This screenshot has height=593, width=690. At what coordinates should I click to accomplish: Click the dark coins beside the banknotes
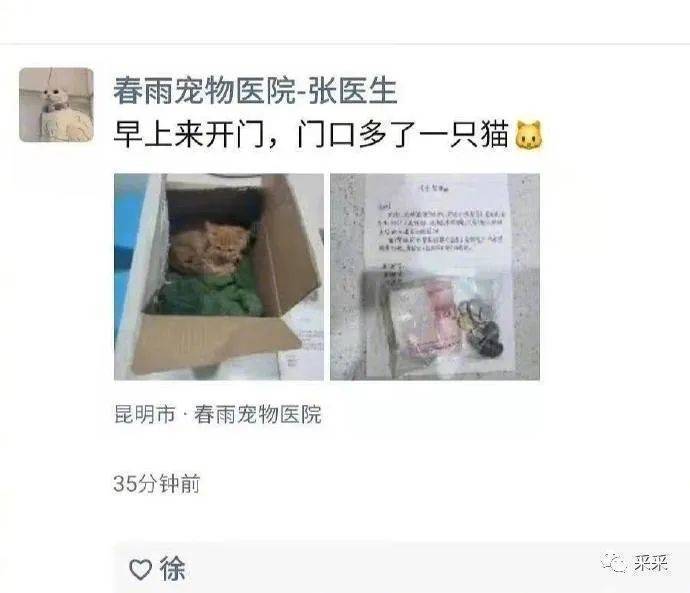click(481, 328)
